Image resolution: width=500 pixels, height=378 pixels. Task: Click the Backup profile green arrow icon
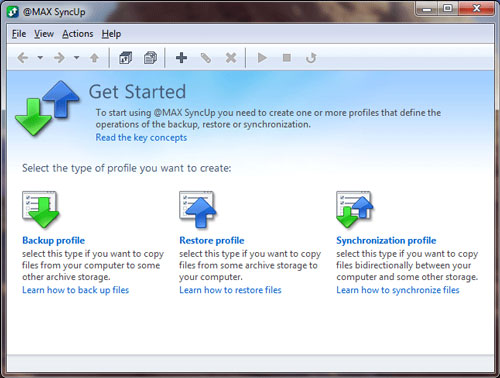tap(40, 209)
